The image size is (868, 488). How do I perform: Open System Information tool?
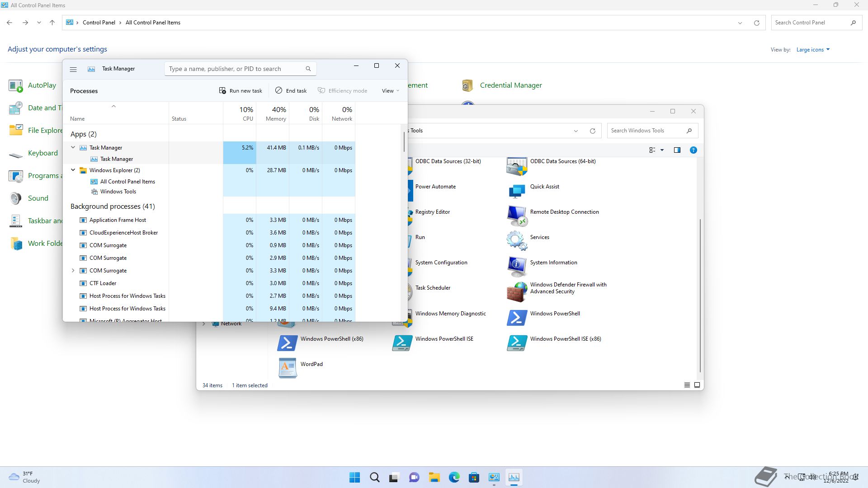click(542, 267)
